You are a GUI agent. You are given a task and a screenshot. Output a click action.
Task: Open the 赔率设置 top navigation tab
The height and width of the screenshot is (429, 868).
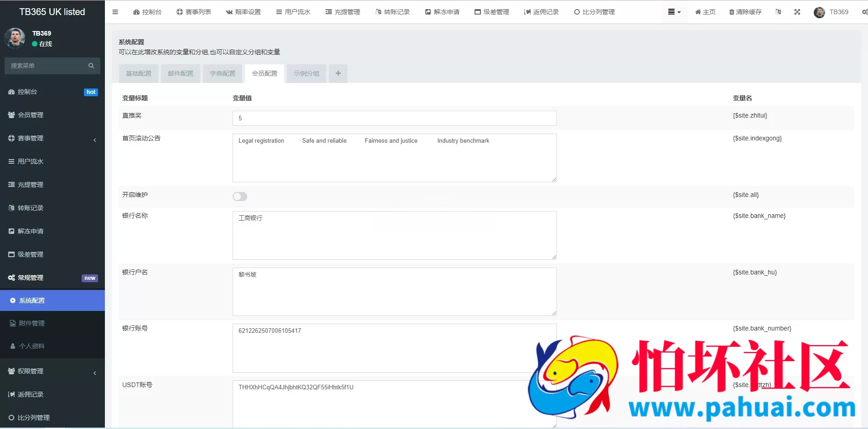[244, 12]
